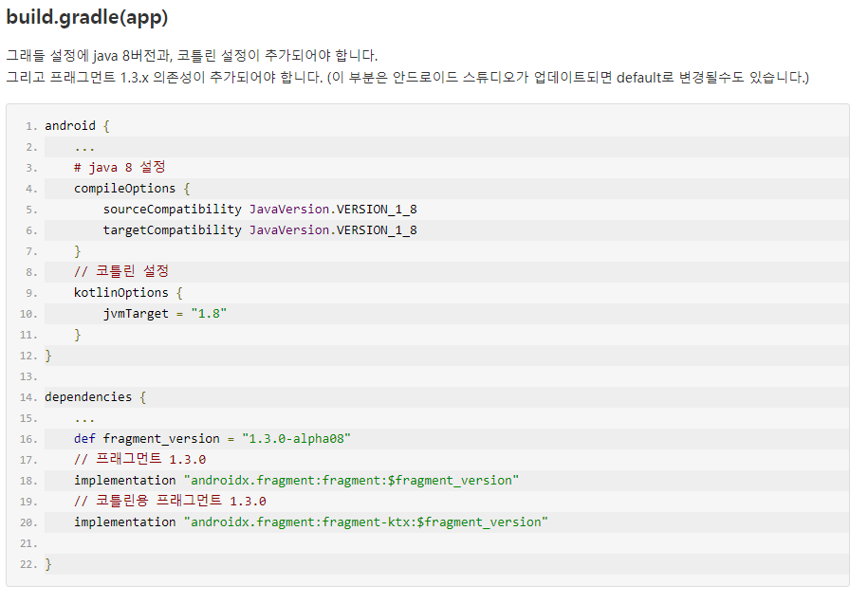
Task: Click the '# java 8 설정' comment
Action: click(x=120, y=168)
